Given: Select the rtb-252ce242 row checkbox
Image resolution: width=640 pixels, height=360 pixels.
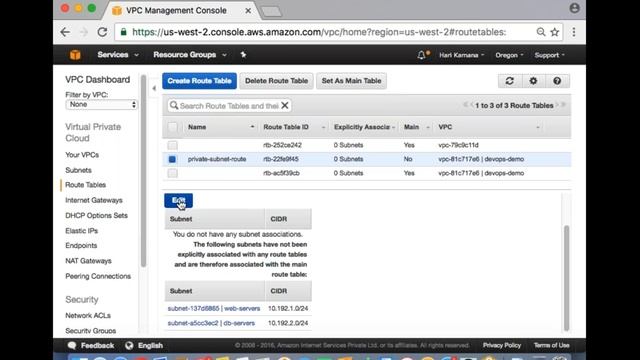Looking at the screenshot, I should tap(173, 145).
